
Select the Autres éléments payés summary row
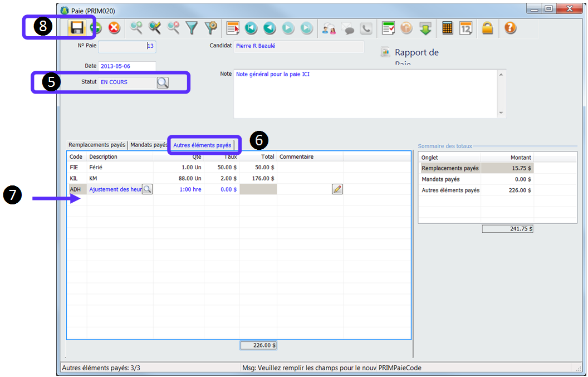[450, 190]
